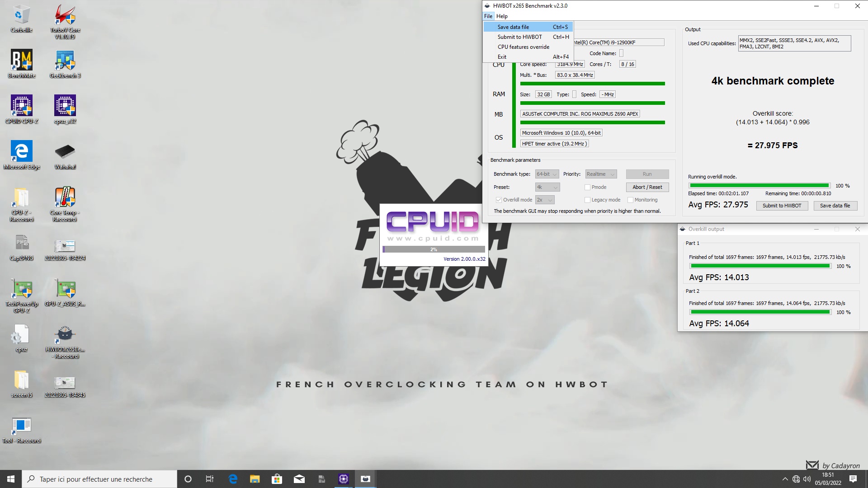Image resolution: width=868 pixels, height=488 pixels.
Task: Switch to the HWBOT x265 taskbar button
Action: 366,479
